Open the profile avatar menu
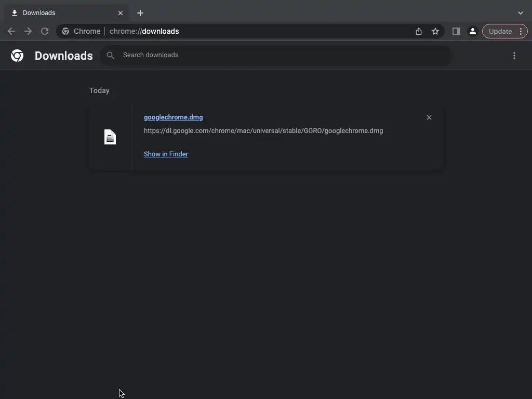The height and width of the screenshot is (399, 532). pos(473,31)
